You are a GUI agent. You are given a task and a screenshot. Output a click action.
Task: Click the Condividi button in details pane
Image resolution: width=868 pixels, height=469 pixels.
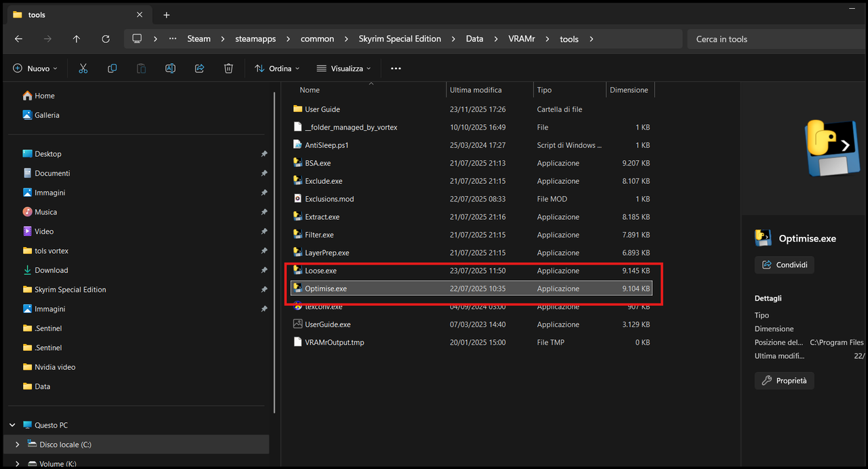coord(785,265)
